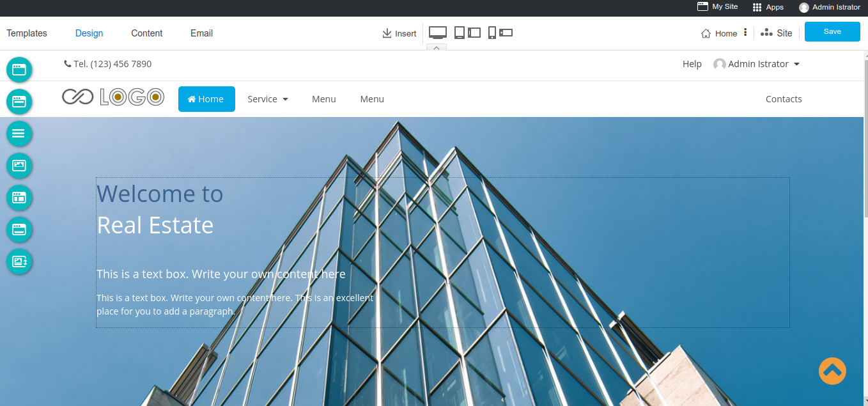Open the Admin Istrator user dropdown
Image resolution: width=868 pixels, height=406 pixels.
(757, 64)
